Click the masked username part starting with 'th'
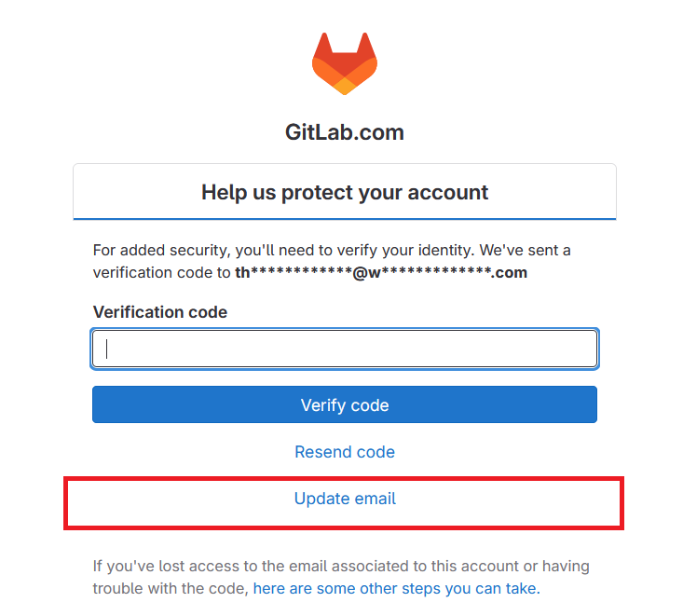 [292, 273]
